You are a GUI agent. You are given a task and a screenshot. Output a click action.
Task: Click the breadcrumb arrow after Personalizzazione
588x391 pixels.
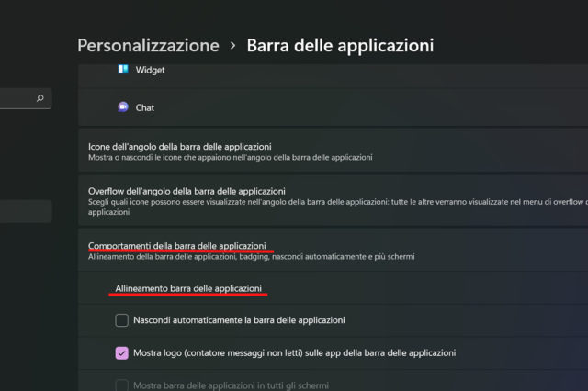point(233,45)
